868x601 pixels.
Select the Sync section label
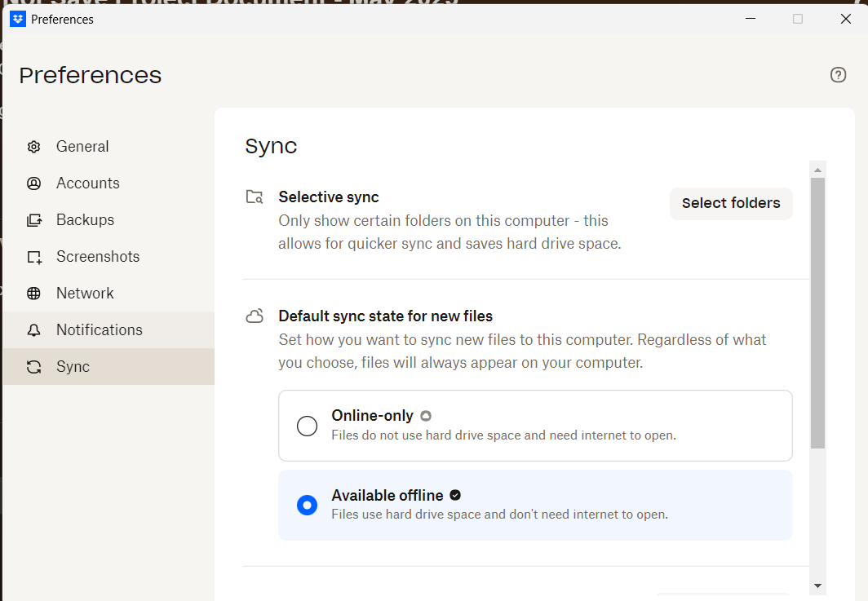[73, 367]
